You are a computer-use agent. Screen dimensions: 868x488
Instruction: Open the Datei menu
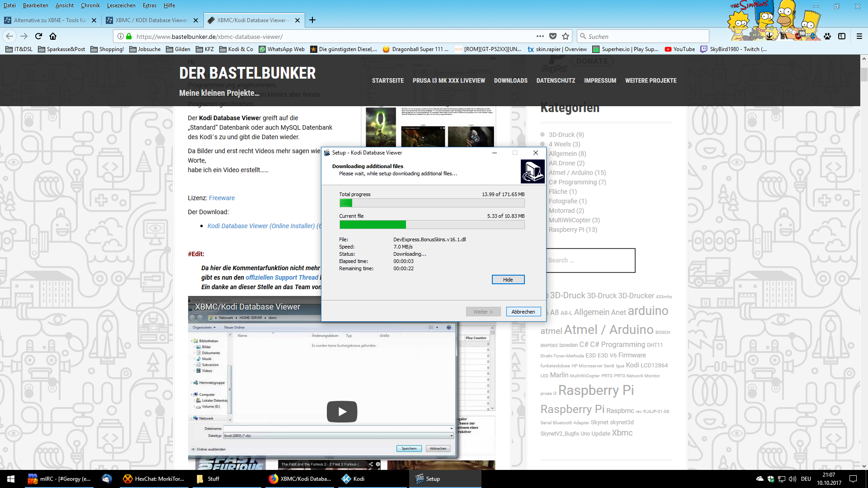click(x=9, y=5)
